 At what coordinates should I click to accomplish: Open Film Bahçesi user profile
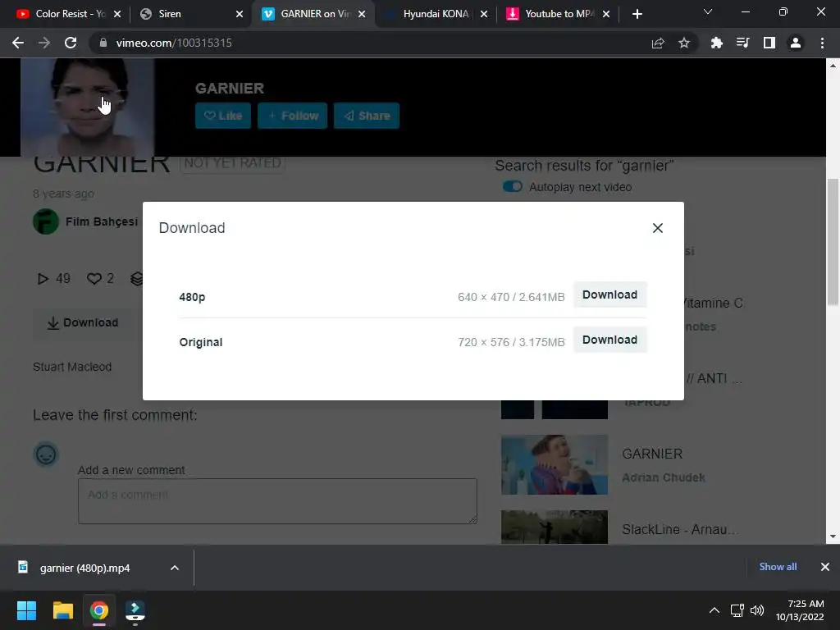(102, 221)
